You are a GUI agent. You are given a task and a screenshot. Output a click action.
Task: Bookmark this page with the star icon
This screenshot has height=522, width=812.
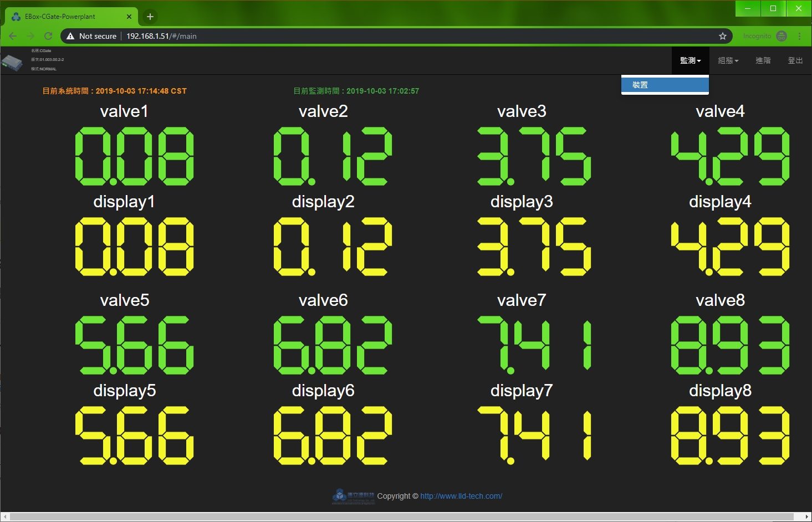[723, 36]
